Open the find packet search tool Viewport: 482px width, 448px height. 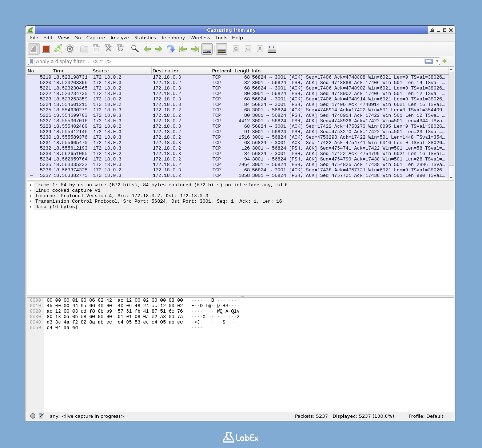tap(135, 49)
